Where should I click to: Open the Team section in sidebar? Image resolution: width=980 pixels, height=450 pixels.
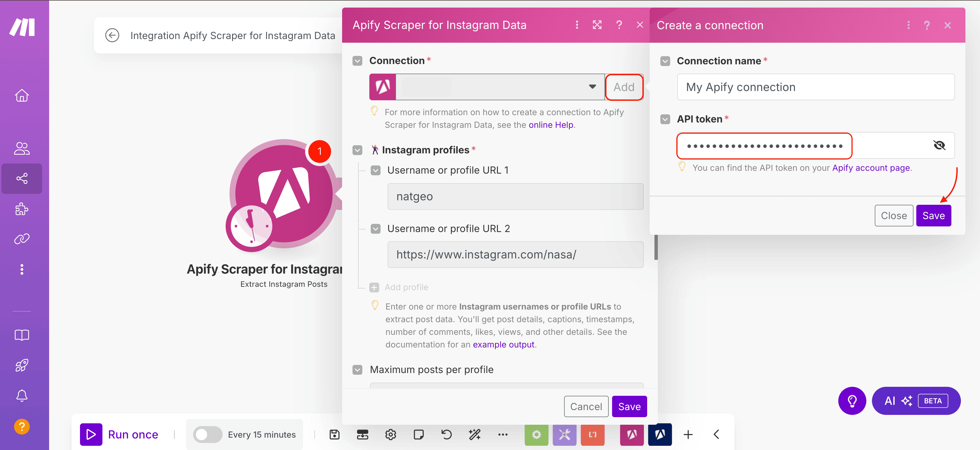pyautogui.click(x=22, y=148)
